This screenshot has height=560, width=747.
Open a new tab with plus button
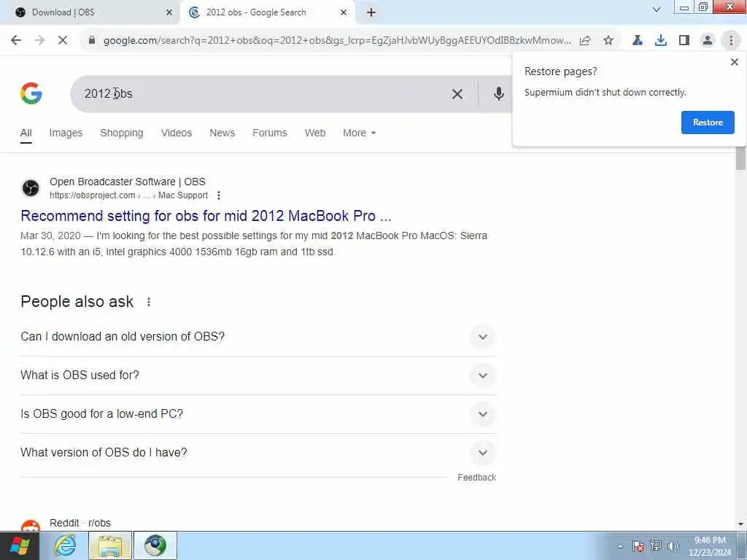point(371,13)
